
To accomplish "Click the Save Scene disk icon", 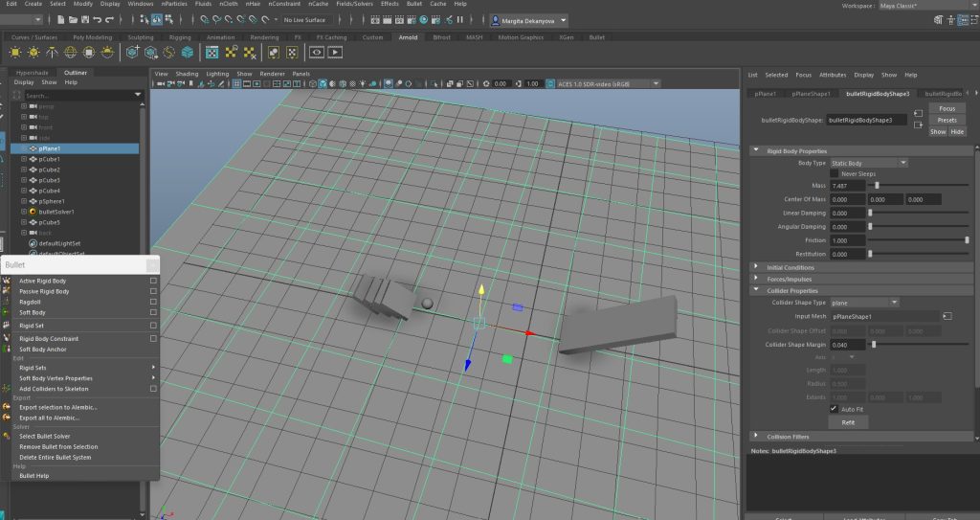I will tap(85, 20).
